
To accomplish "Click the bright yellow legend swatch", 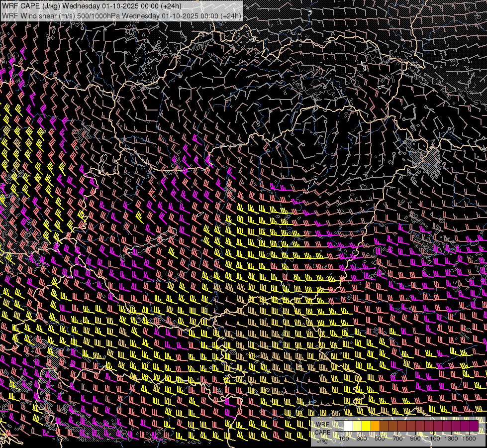I will click(x=366, y=426).
